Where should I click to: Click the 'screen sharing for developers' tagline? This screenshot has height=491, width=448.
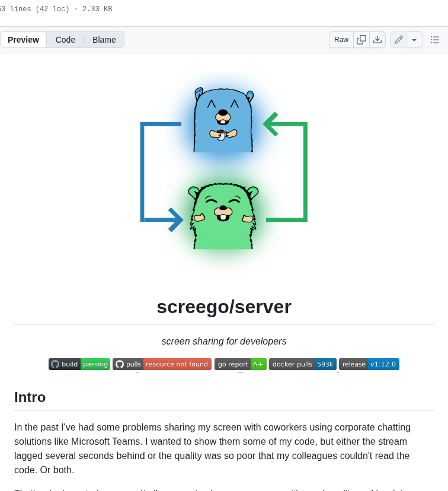point(224,341)
